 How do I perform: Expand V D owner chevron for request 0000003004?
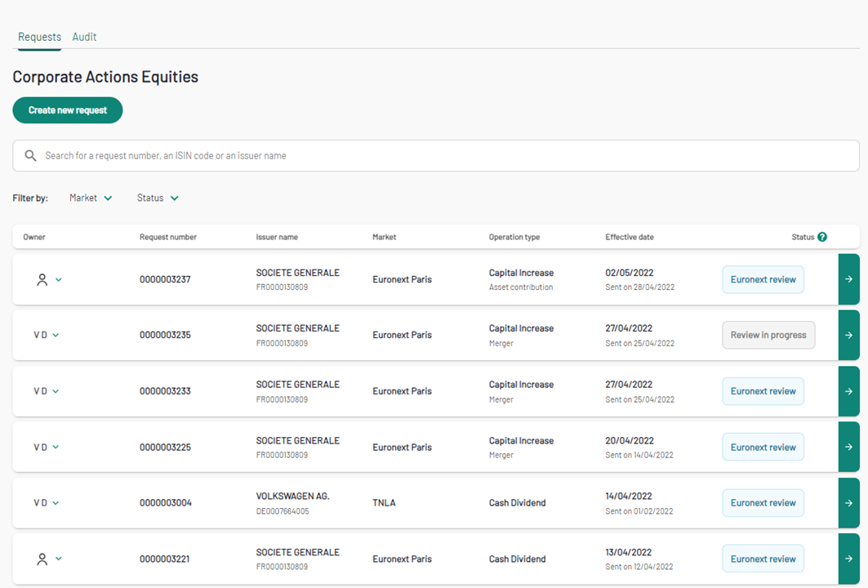[56, 503]
